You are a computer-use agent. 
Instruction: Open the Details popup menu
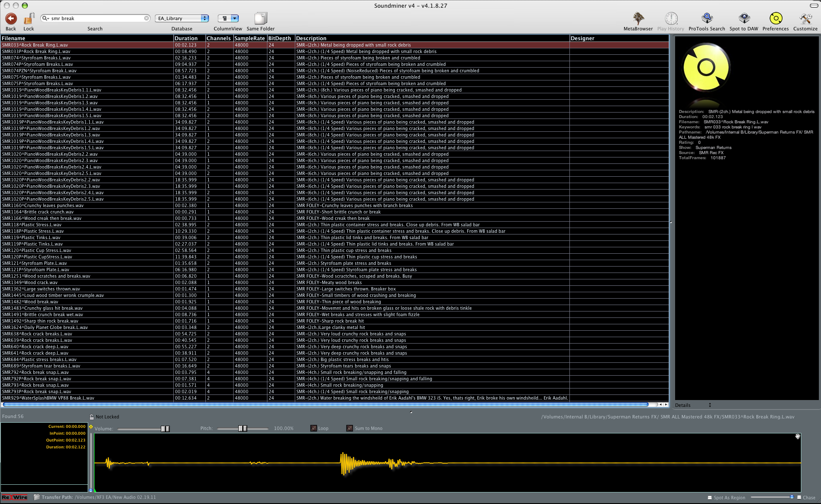point(693,405)
